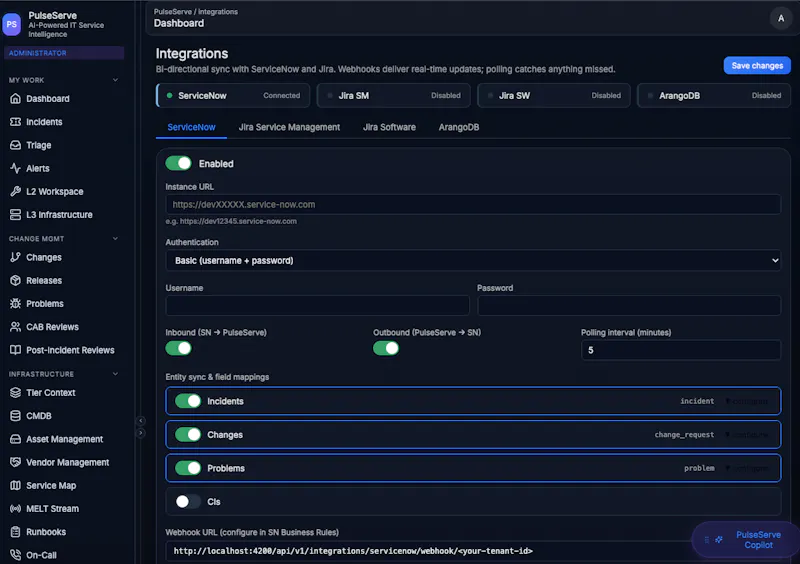
Task: Open the PulseServe Copilot text label
Action: click(758, 540)
